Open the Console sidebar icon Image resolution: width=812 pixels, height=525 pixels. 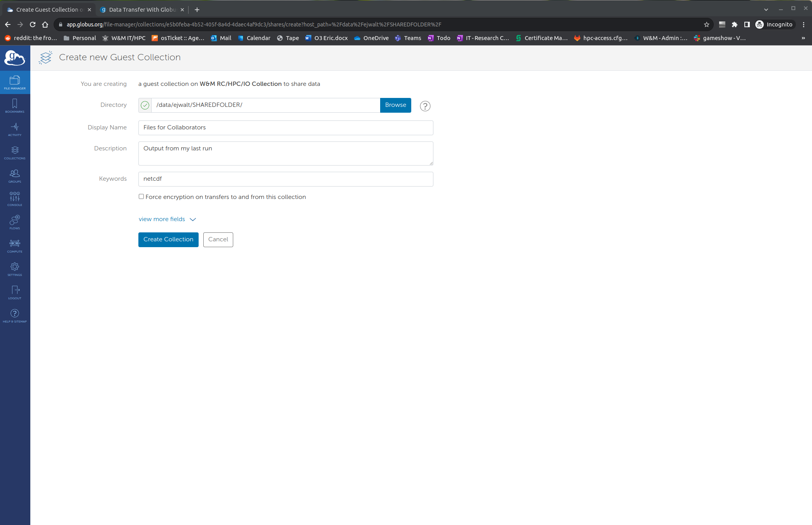point(15,199)
